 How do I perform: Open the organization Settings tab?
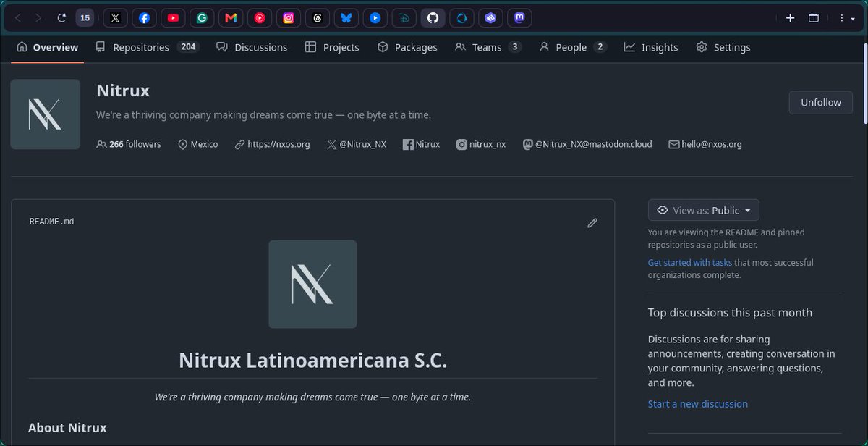[x=723, y=47]
